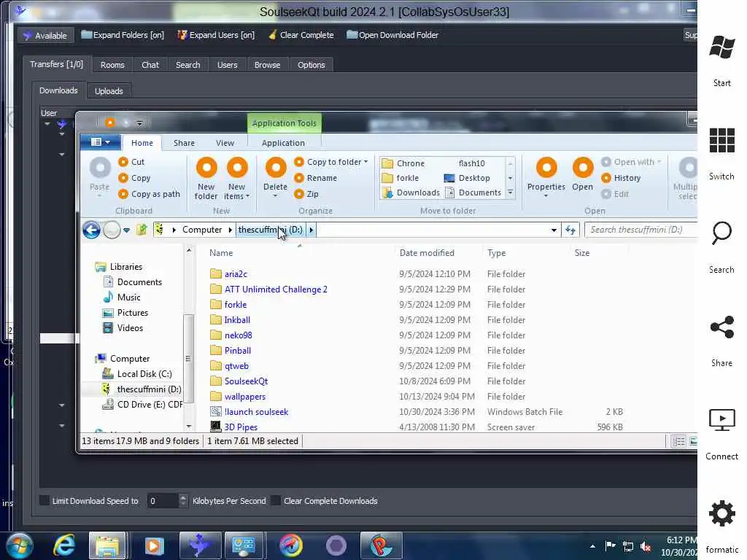The height and width of the screenshot is (560, 747).
Task: Open the View ribbon tab
Action: coord(225,143)
